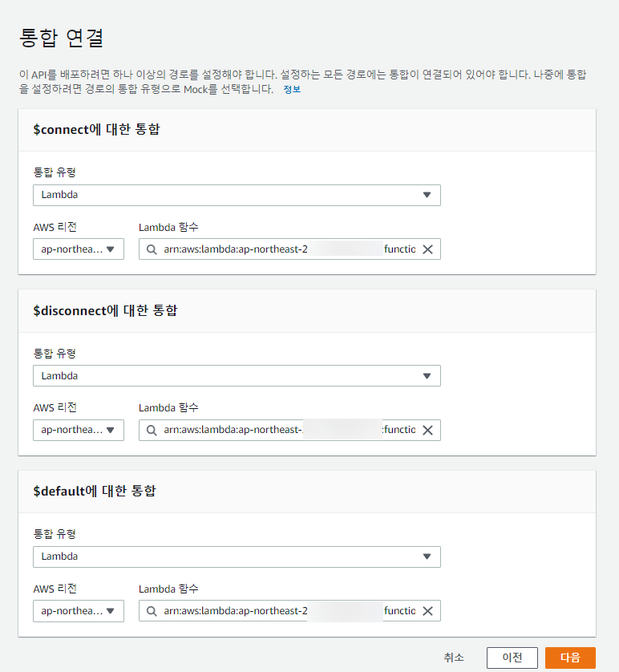
Task: Open the $default integration type dropdown
Action: (237, 557)
